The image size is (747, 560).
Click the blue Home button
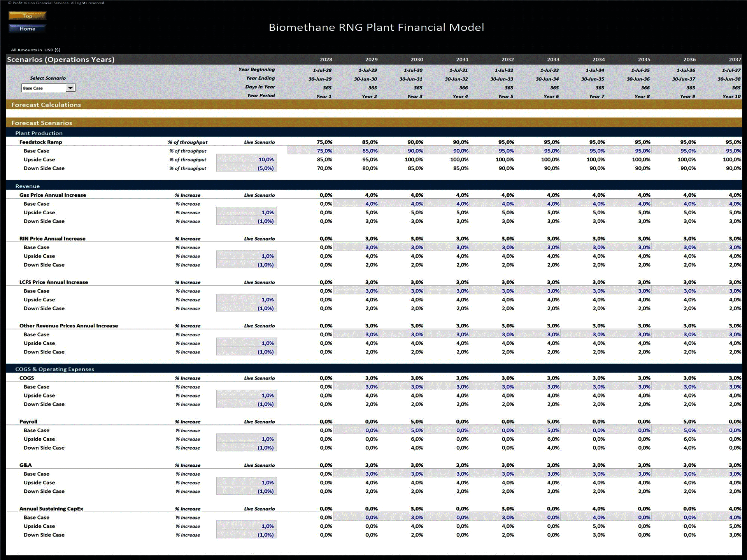click(x=27, y=28)
